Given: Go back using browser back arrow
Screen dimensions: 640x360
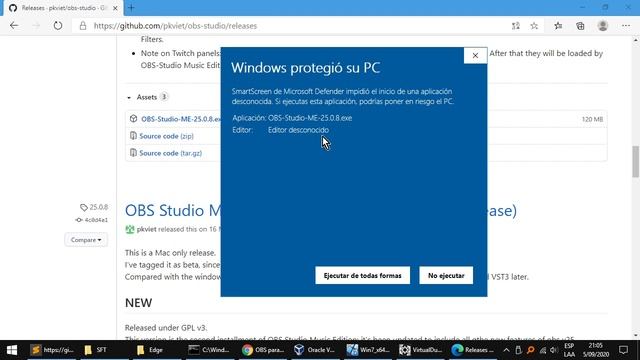Looking at the screenshot, I should coord(14,26).
